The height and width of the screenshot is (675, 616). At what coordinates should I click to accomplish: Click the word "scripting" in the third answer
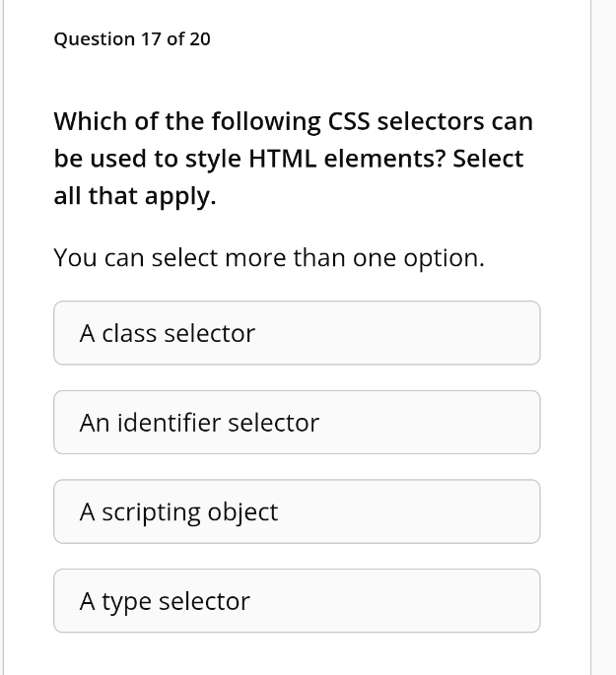[x=151, y=512]
